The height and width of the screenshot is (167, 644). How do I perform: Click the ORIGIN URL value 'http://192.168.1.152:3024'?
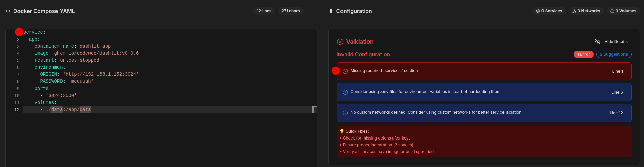tap(101, 74)
